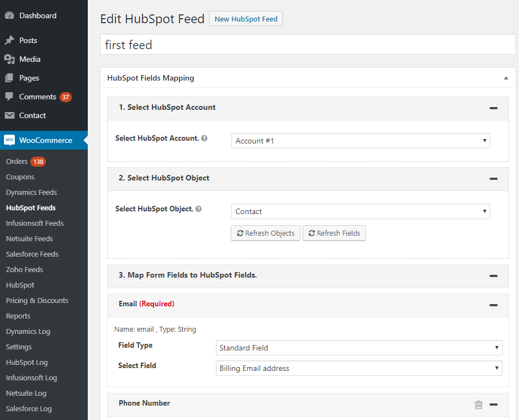Open the Dashboard menu icon

coord(9,15)
